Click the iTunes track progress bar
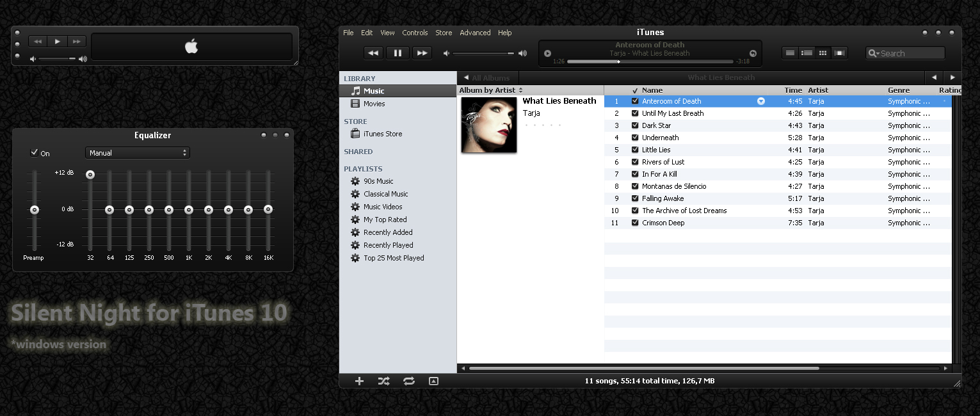Viewport: 980px width, 416px height. click(650, 61)
